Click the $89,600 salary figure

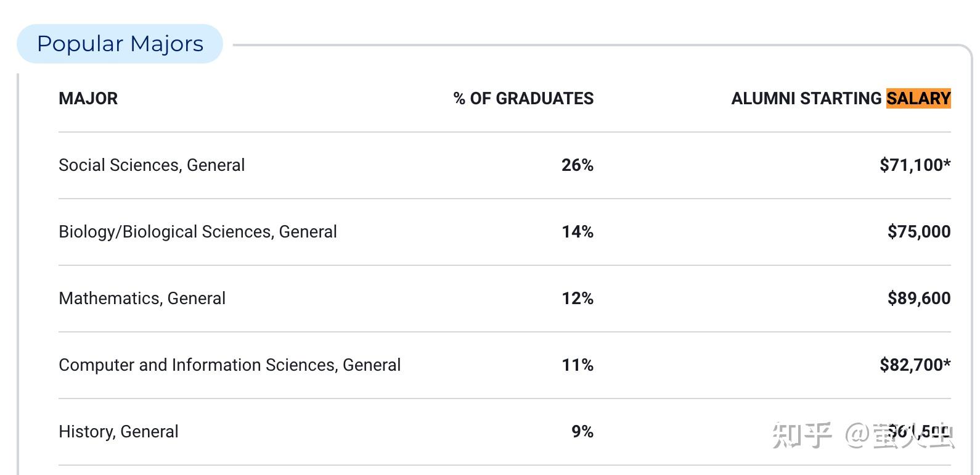(x=918, y=299)
